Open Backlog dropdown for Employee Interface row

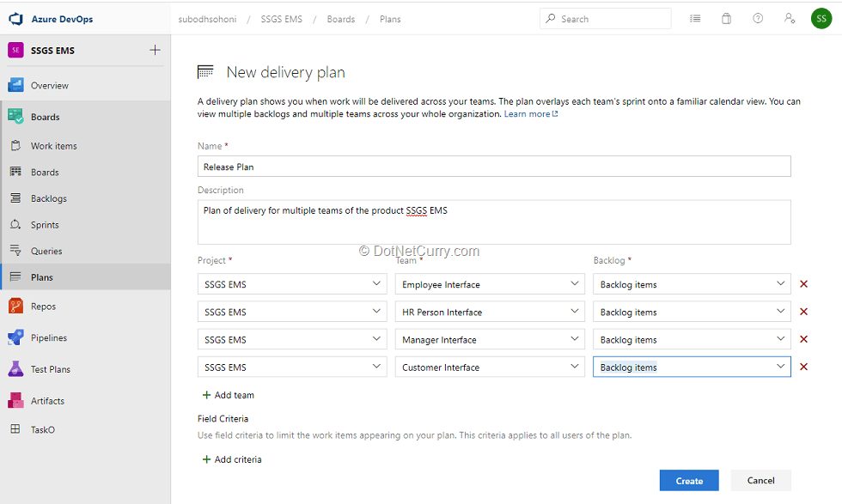(692, 284)
